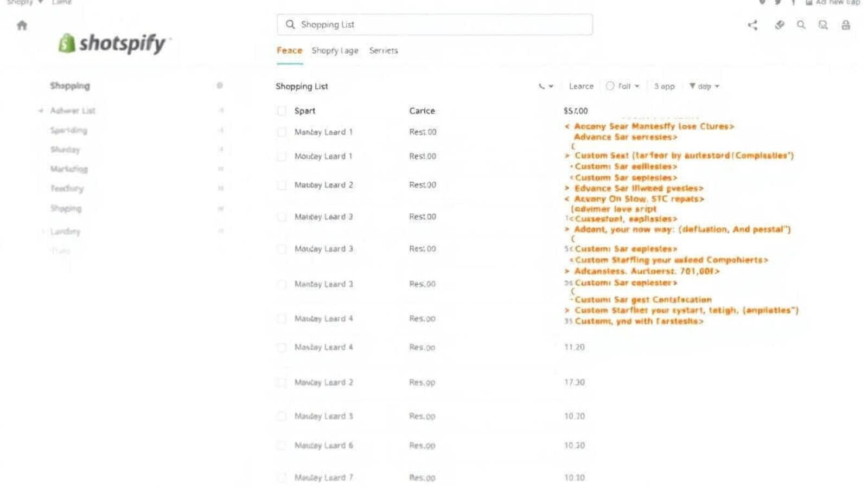Click the lock icon in top toolbar

pos(846,25)
